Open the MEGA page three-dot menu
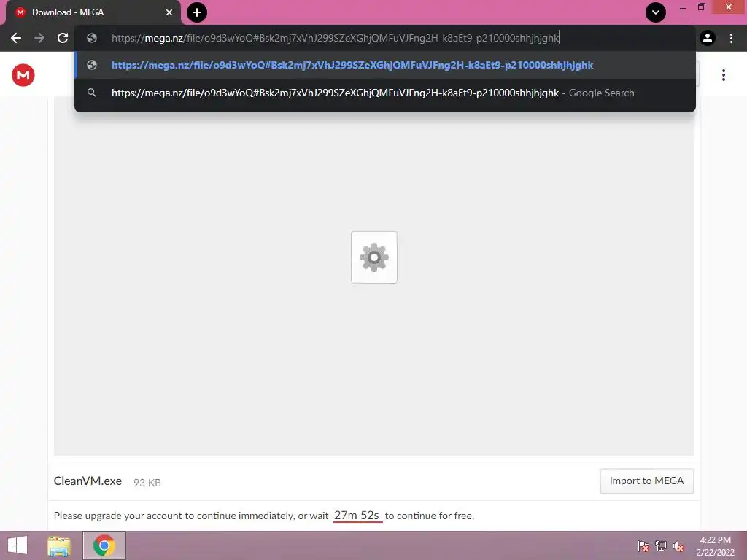Viewport: 747px width, 560px height. [723, 75]
